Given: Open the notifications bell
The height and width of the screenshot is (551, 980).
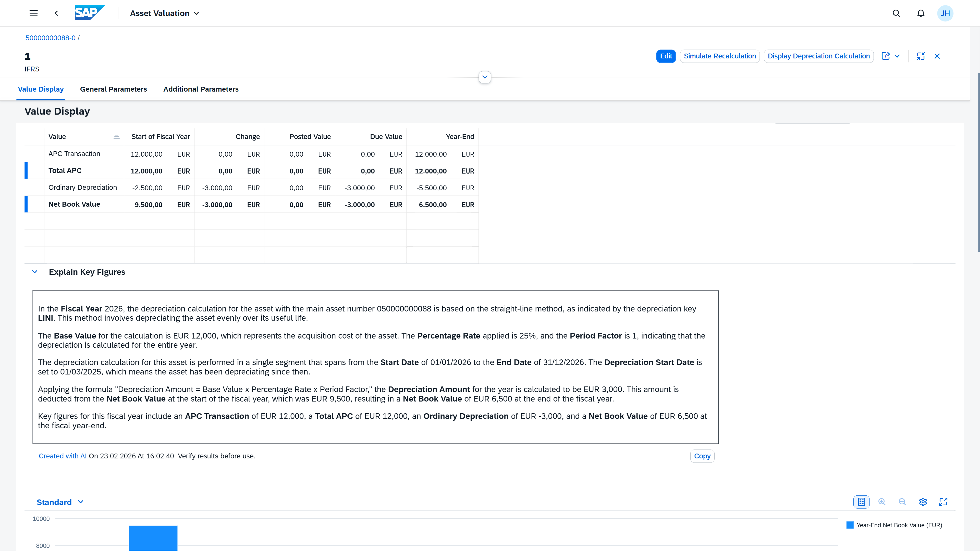Looking at the screenshot, I should coord(921,13).
